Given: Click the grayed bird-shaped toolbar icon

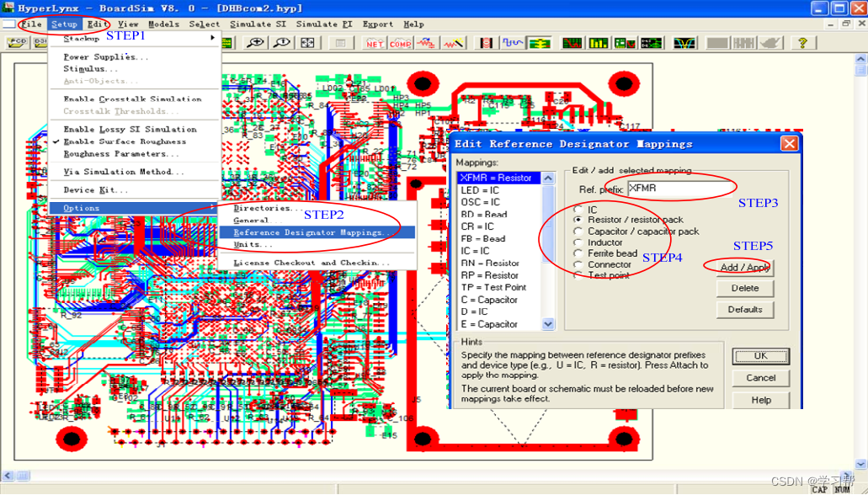Looking at the screenshot, I should pyautogui.click(x=769, y=43).
